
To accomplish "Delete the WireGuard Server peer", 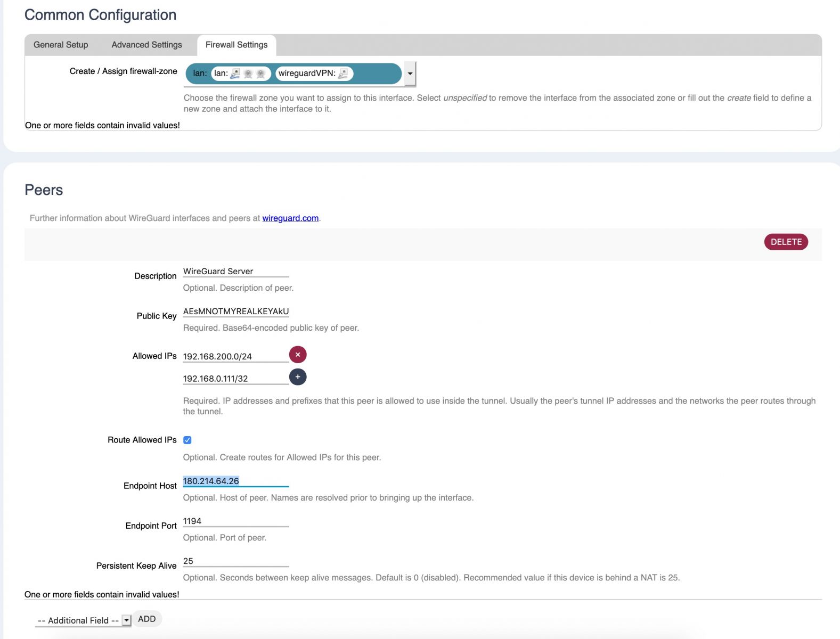I will [x=786, y=242].
